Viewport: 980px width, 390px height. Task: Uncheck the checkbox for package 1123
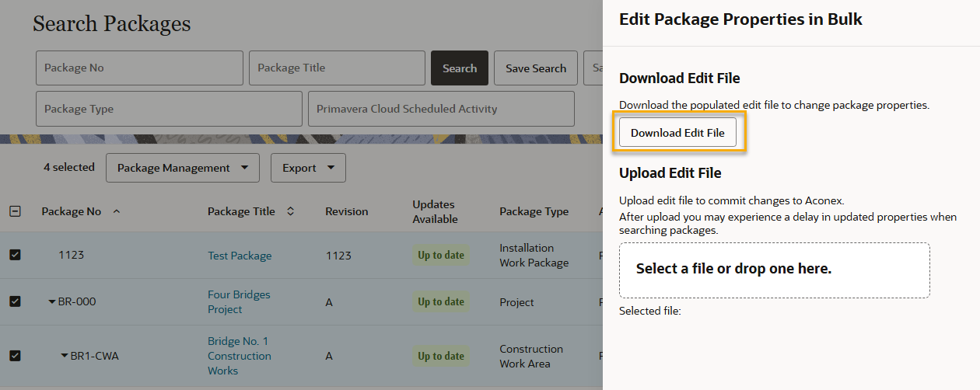(x=15, y=255)
